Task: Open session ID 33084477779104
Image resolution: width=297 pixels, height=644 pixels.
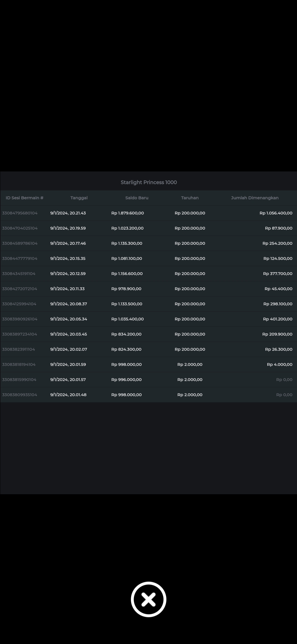Action: (x=20, y=258)
